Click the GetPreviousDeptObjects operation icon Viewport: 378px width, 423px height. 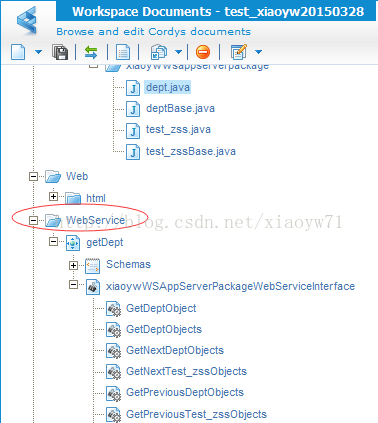tap(113, 393)
